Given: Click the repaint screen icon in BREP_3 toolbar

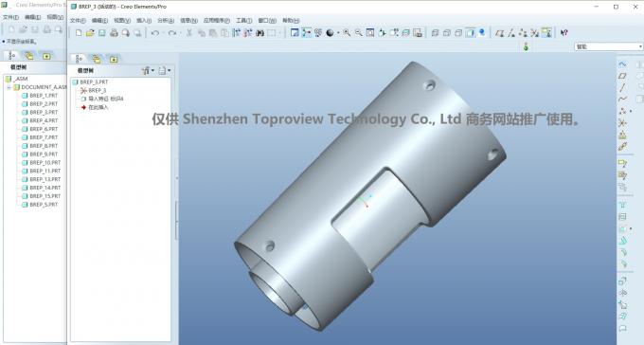Looking at the screenshot, I should click(295, 33).
